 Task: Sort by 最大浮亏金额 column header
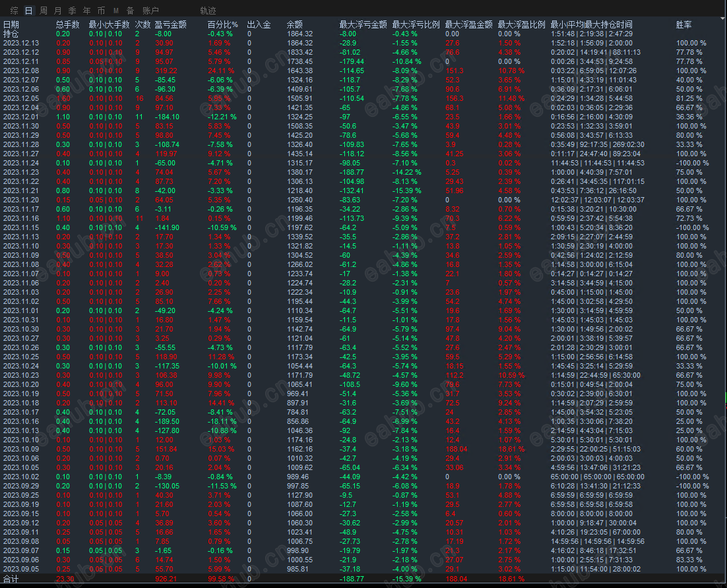coord(363,24)
